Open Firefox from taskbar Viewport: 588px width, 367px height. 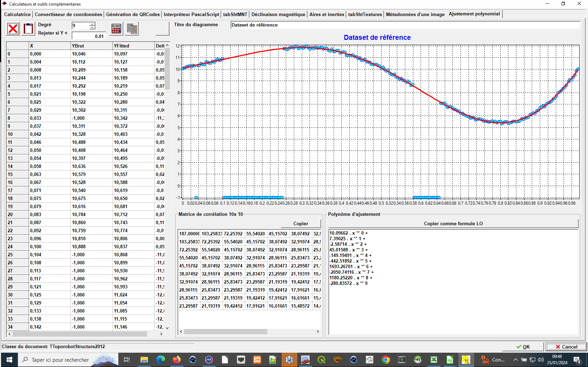[176, 360]
